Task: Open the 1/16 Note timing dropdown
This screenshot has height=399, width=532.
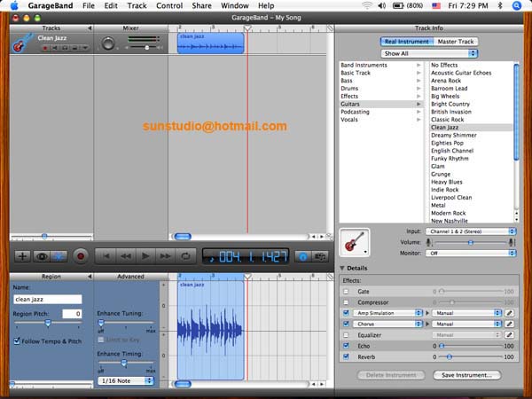Action: pos(126,380)
